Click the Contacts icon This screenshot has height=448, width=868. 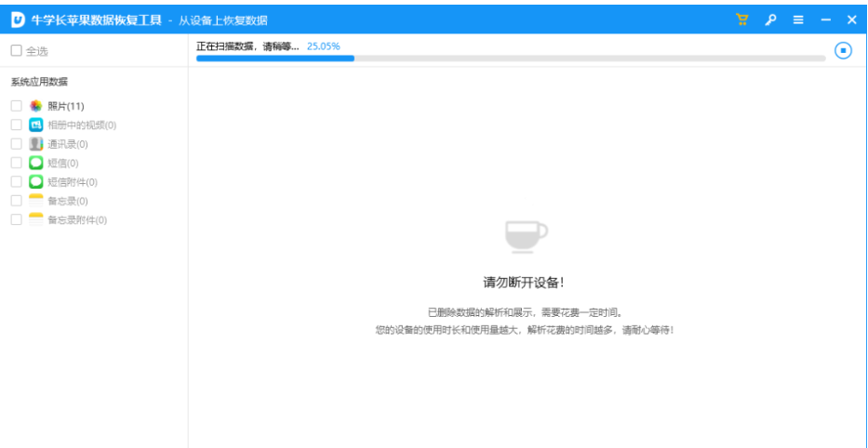[36, 144]
